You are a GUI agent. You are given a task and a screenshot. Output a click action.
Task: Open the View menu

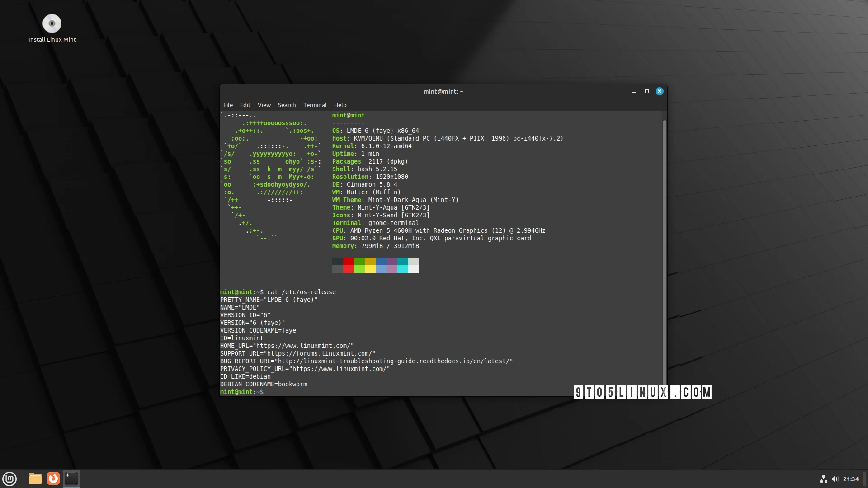[264, 105]
